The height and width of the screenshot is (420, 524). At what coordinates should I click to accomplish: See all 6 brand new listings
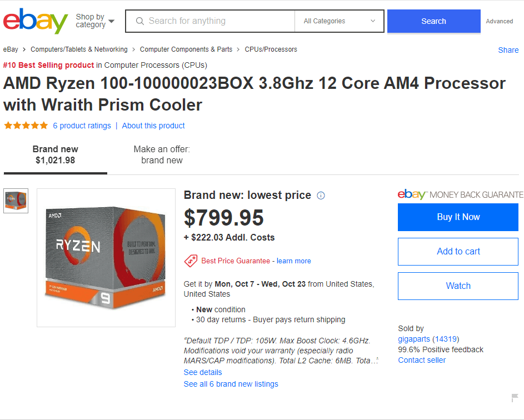click(x=231, y=384)
